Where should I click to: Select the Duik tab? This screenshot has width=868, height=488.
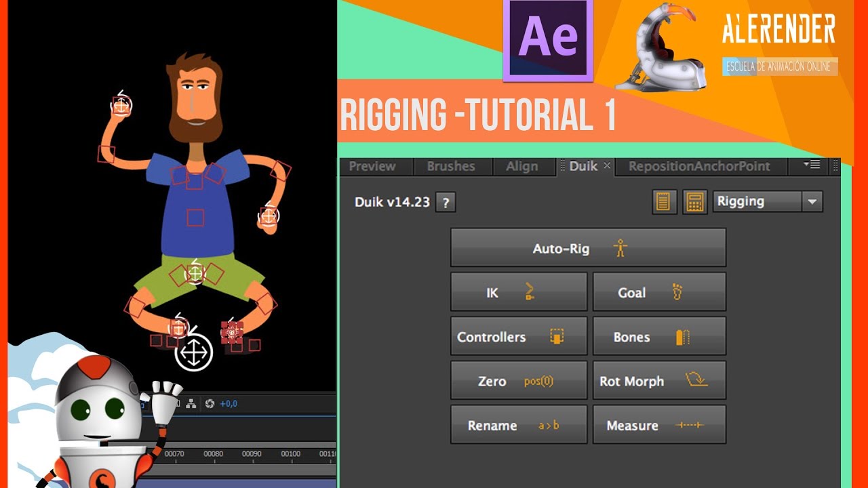coord(583,165)
